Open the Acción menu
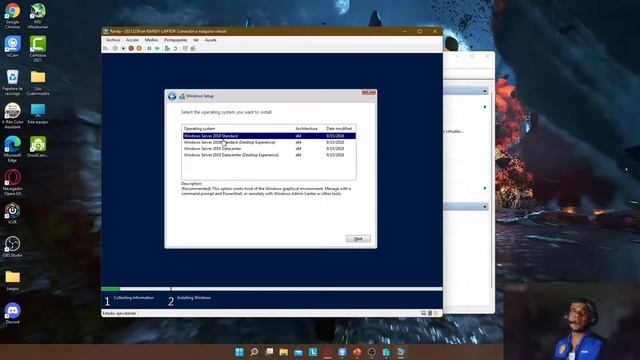The image size is (640, 360). pos(132,40)
